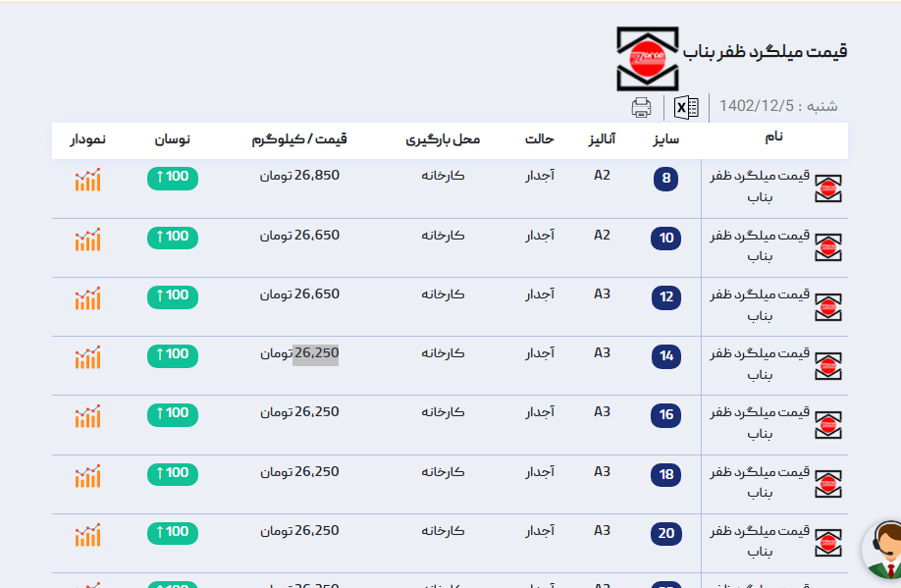Click the green 100 fluctuation badge for size 18
901x588 pixels.
173,473
